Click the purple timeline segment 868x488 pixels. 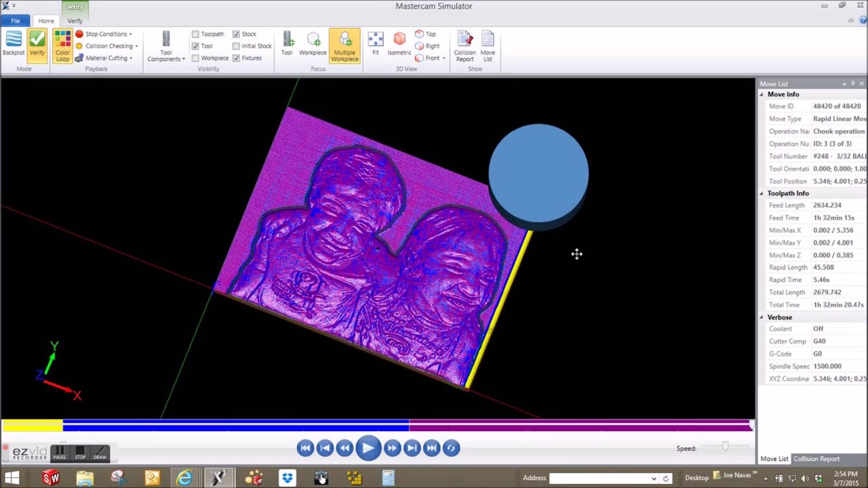click(x=580, y=426)
